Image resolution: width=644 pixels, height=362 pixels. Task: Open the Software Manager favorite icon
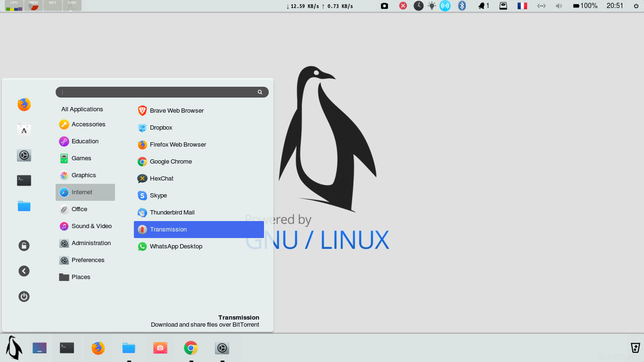[24, 130]
